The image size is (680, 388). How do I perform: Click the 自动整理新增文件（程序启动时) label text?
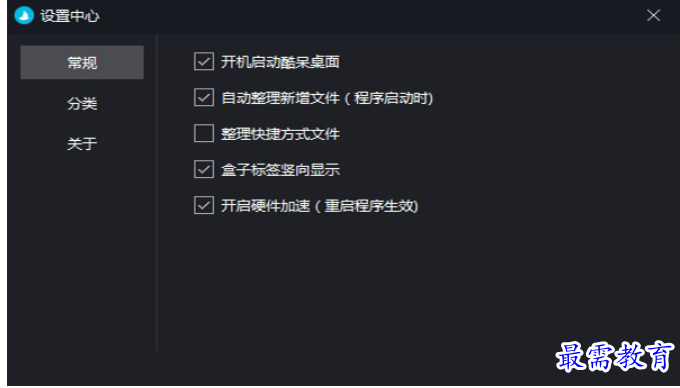(327, 98)
